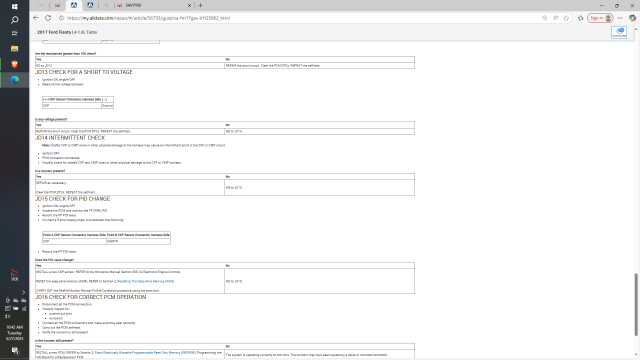
Task: Click the "Is the concern still present?" question
Action: click(54, 340)
